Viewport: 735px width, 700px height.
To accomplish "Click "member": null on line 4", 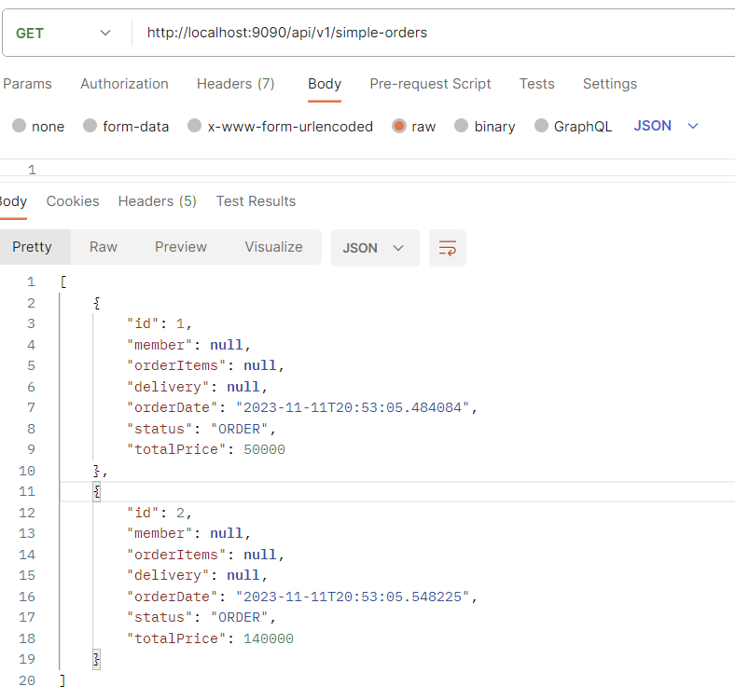I will (x=188, y=345).
